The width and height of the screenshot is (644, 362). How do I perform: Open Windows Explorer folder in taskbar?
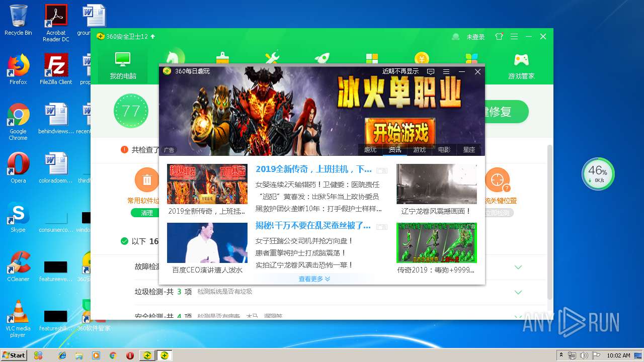pos(79,355)
